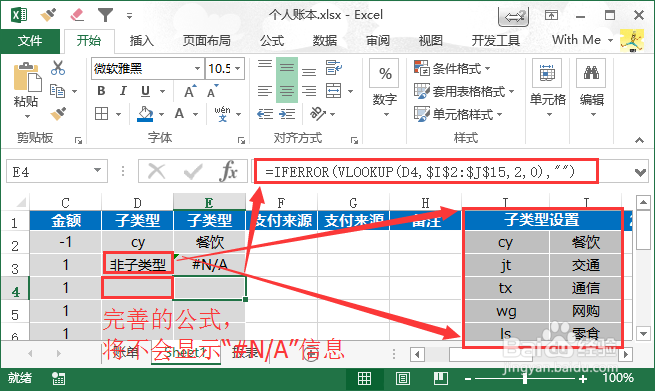Select Page Layout view in the status bar
This screenshot has height=391, width=655.
coord(402,378)
